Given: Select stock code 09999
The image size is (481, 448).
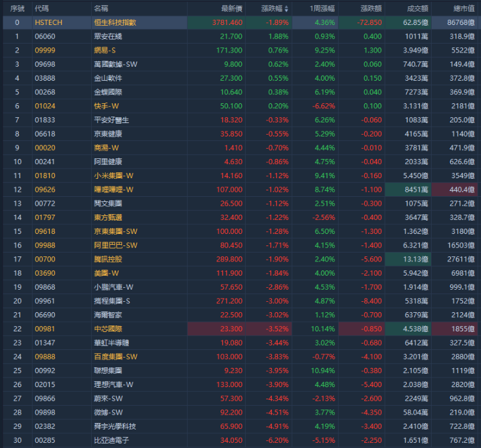Looking at the screenshot, I should [x=45, y=50].
